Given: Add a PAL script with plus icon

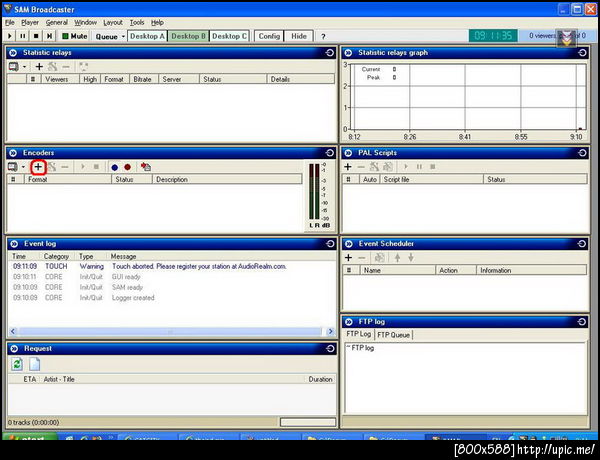Looking at the screenshot, I should pos(348,167).
